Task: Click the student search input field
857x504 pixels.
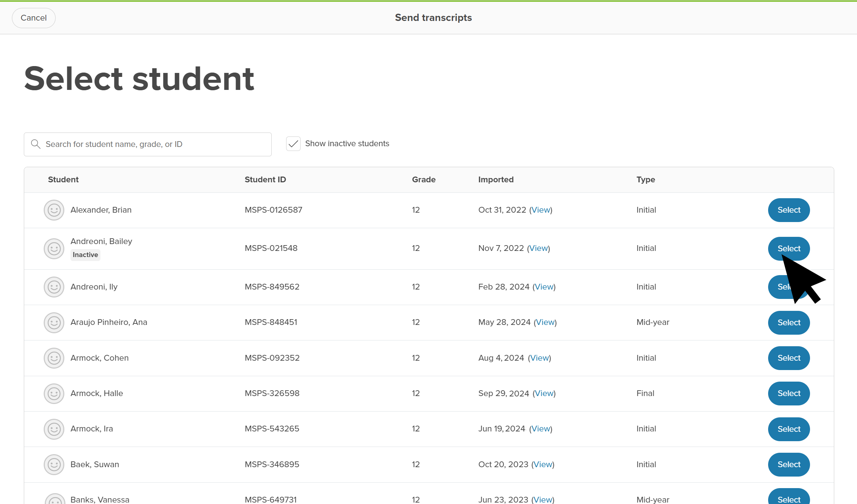Action: pos(147,144)
